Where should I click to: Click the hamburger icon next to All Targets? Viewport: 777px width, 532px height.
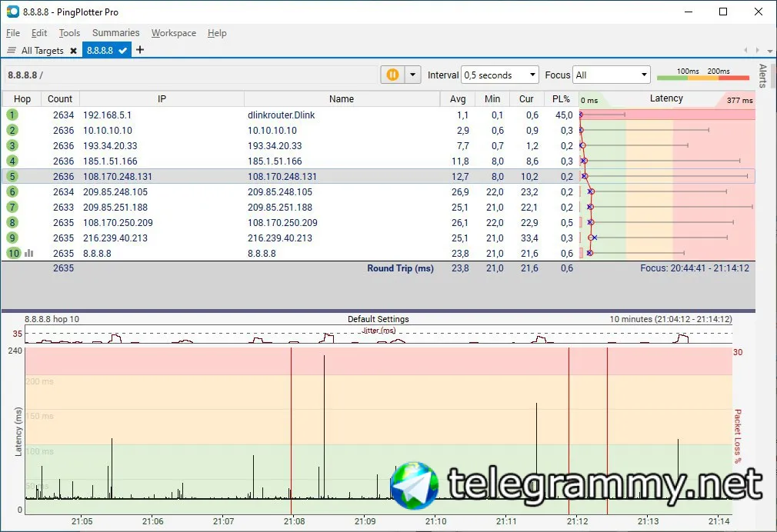click(12, 50)
